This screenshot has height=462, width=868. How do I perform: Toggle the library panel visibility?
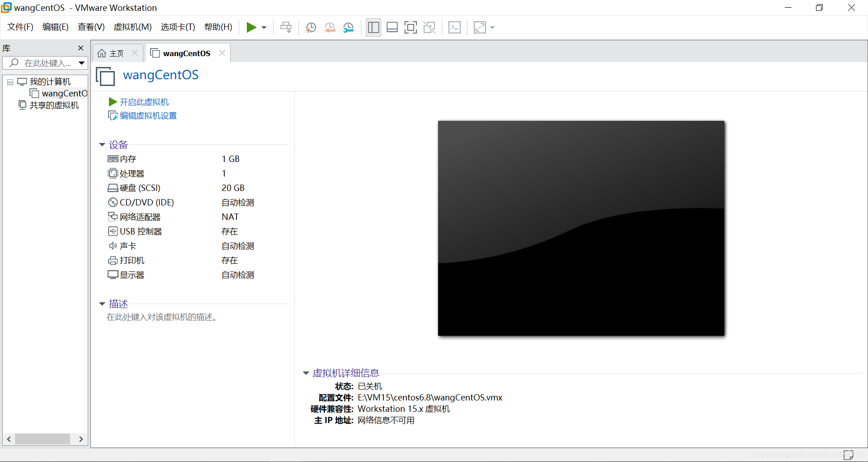click(373, 27)
